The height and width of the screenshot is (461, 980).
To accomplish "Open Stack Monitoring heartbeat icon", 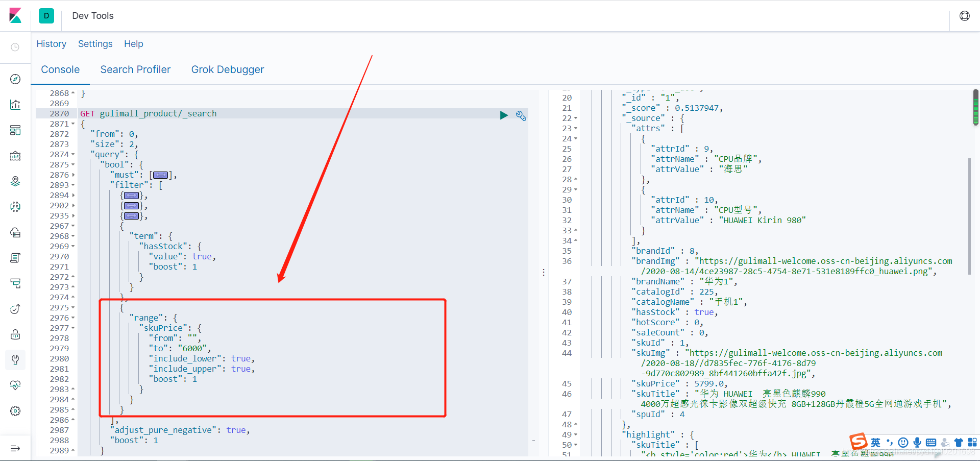I will [15, 385].
